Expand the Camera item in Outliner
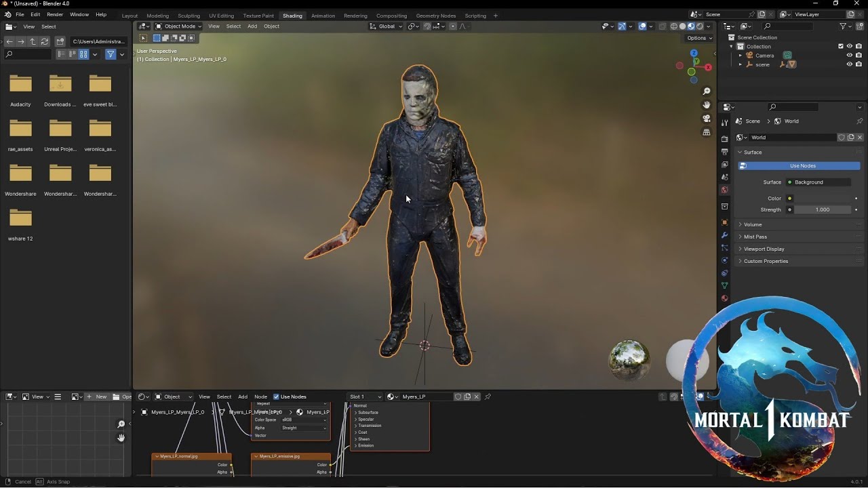The height and width of the screenshot is (488, 868). click(741, 55)
